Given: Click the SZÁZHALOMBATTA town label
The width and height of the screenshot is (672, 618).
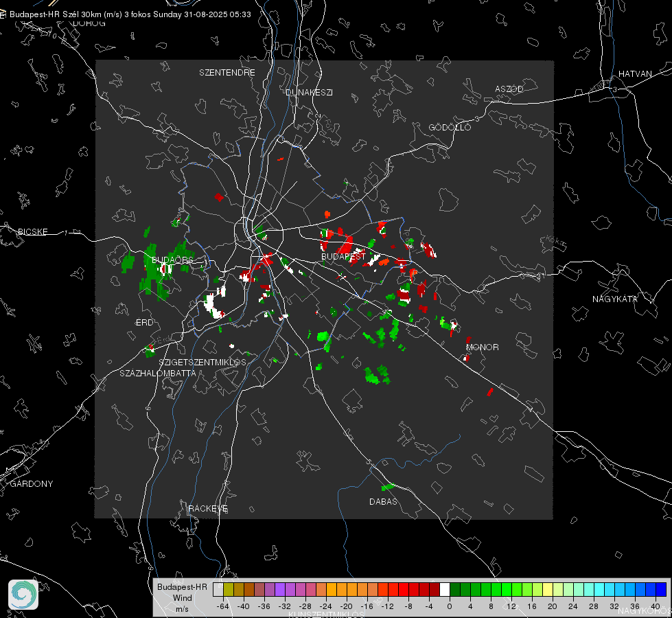Looking at the screenshot, I should 158,373.
